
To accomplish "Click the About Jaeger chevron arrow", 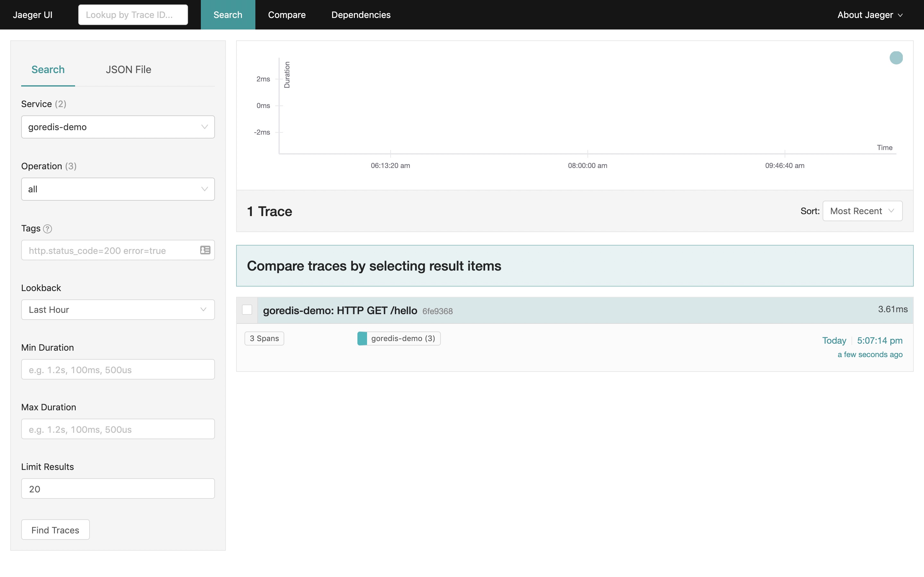I will [900, 15].
